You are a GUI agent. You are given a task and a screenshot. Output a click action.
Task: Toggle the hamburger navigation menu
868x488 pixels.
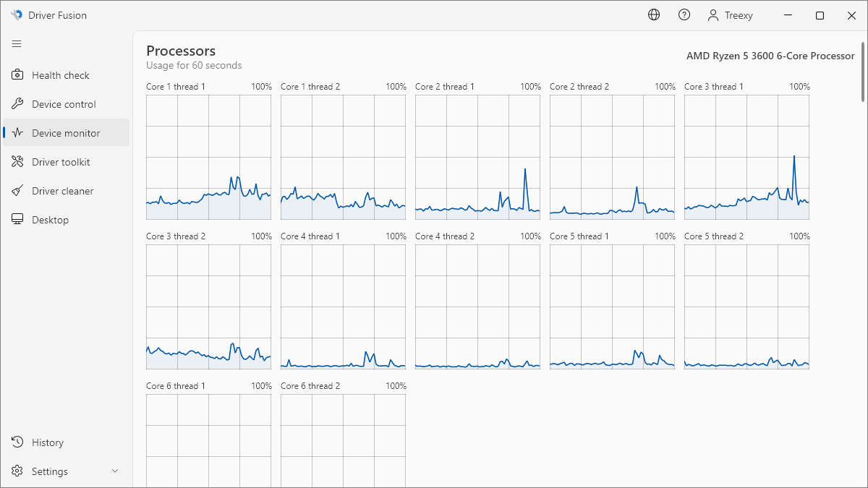[x=17, y=44]
